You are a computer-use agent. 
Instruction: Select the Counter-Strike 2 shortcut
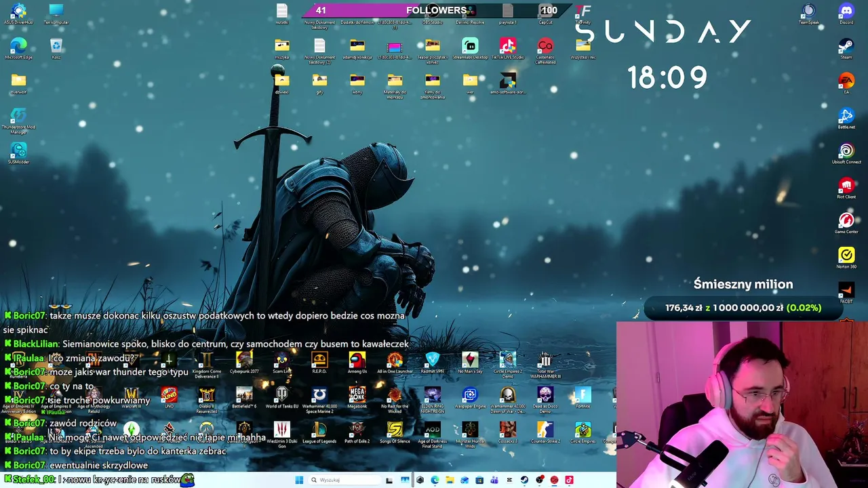(x=545, y=432)
